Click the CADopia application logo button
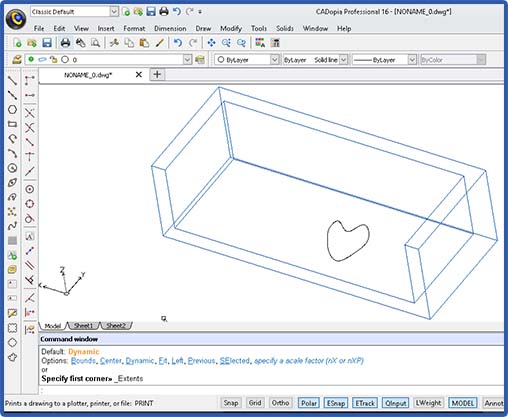 pyautogui.click(x=16, y=19)
